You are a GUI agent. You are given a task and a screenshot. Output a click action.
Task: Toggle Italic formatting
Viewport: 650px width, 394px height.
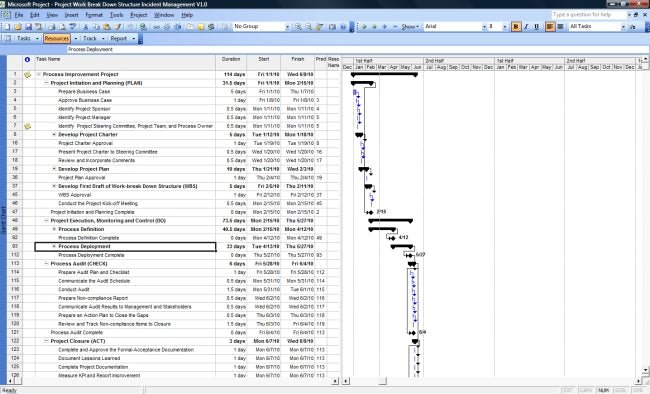(x=526, y=27)
